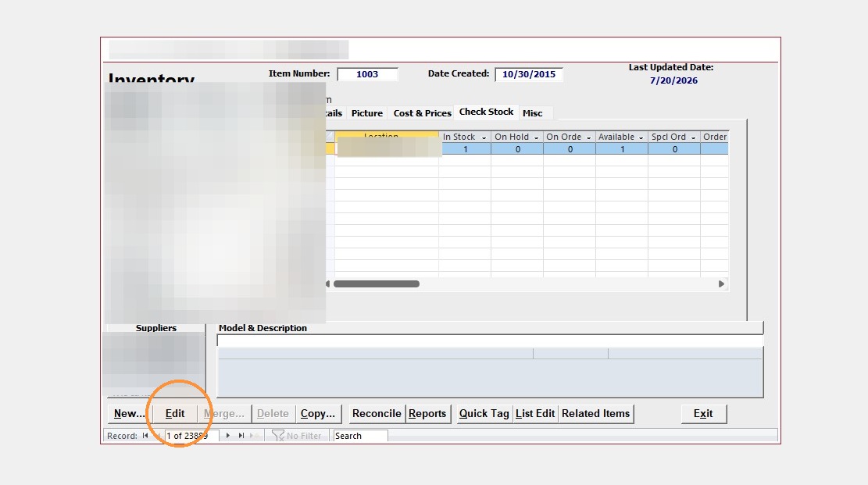This screenshot has height=485, width=868.
Task: Click the Edit button
Action: point(175,414)
